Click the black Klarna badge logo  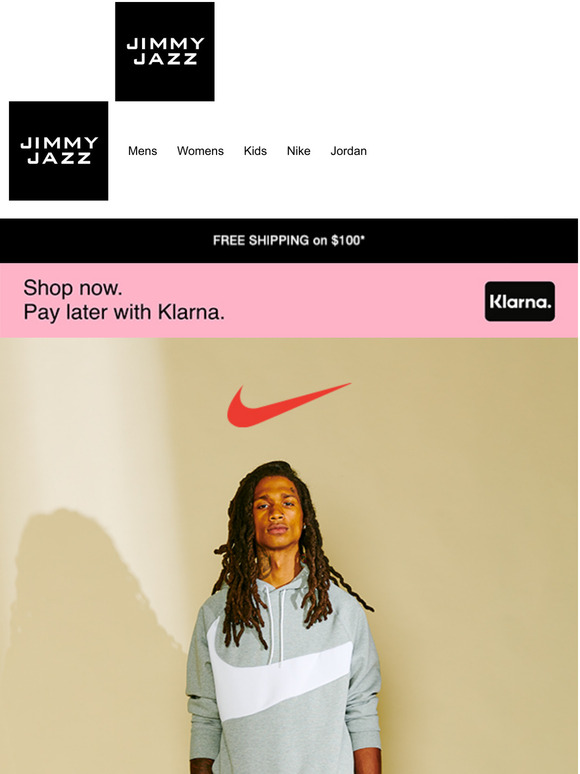pyautogui.click(x=519, y=301)
